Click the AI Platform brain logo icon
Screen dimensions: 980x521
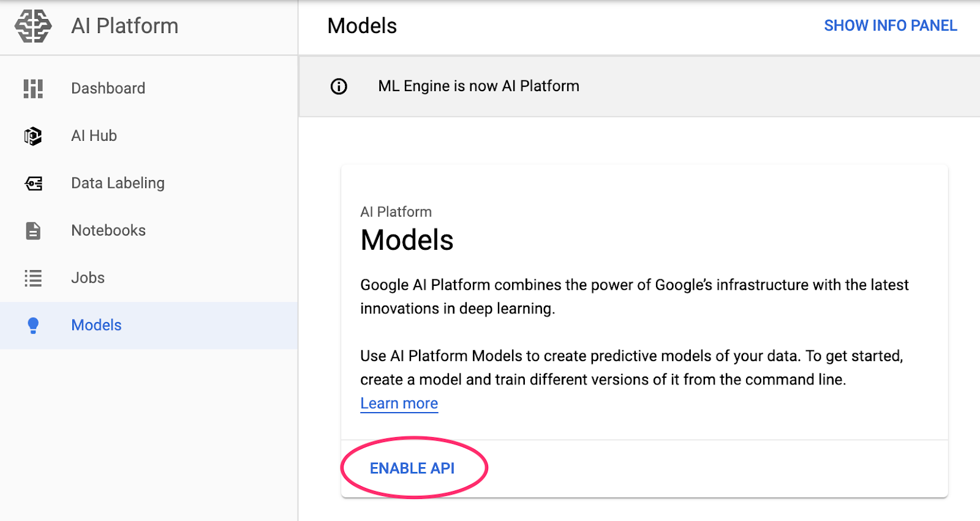[x=33, y=26]
